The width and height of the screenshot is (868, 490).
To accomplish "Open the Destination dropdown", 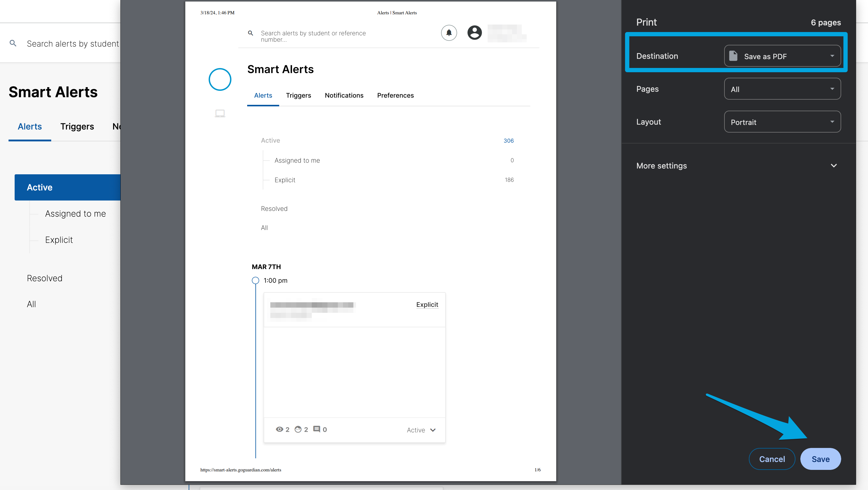I will pos(782,56).
